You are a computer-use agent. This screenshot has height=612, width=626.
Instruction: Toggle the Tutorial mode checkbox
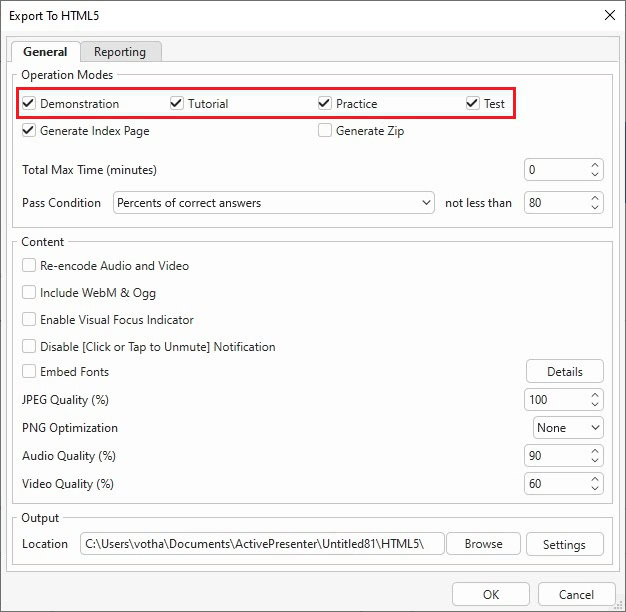pos(177,104)
